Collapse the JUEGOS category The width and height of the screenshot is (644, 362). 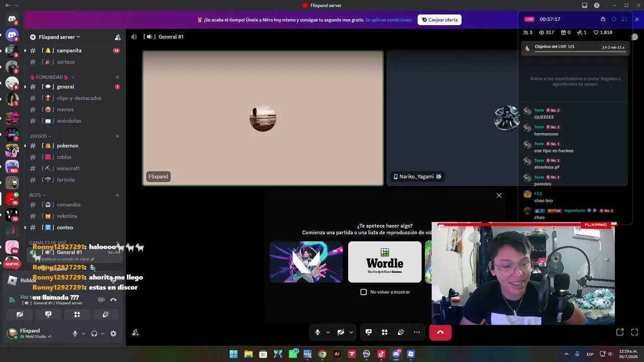click(x=40, y=136)
